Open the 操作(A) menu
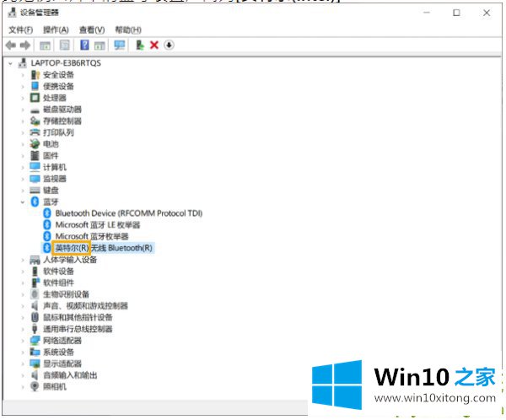The width and height of the screenshot is (506, 420). pyautogui.click(x=56, y=30)
